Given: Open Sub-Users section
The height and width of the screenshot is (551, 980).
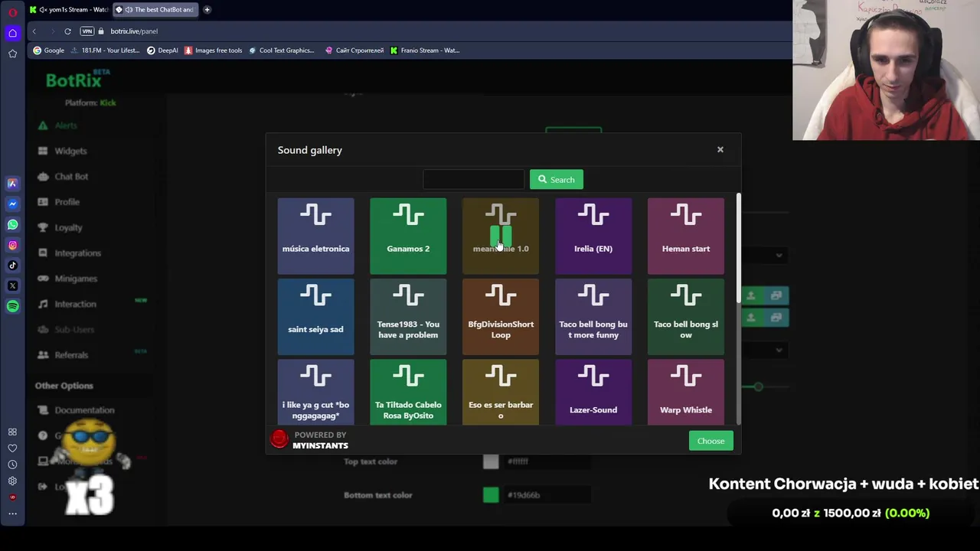Looking at the screenshot, I should point(74,329).
